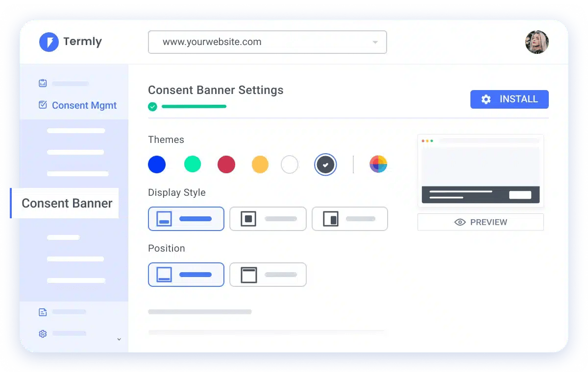The image size is (588, 372).
Task: Select the bottom banner display style
Action: pos(186,219)
